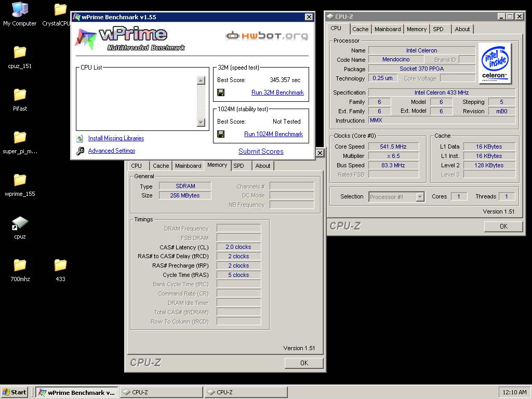Image resolution: width=532 pixels, height=399 pixels.
Task: Switch to Memory tab in the CPU-Z CPU window
Action: (416, 29)
